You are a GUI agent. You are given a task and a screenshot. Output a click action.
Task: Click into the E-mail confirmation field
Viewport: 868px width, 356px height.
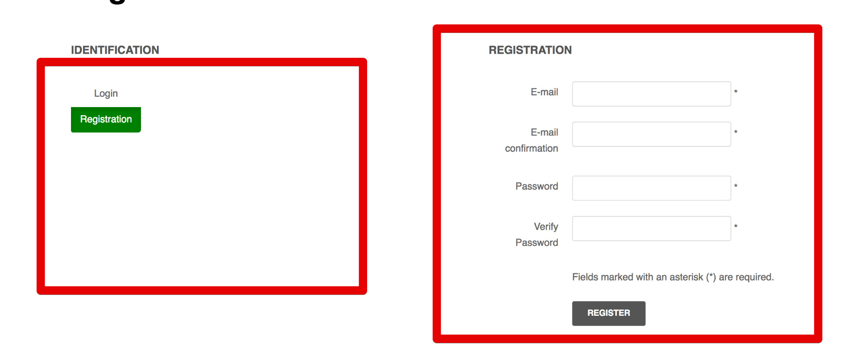[x=651, y=134]
